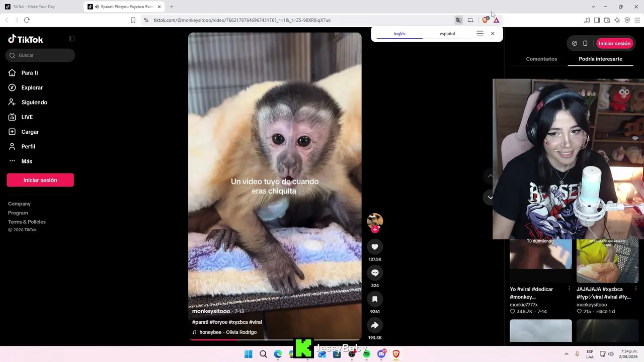
Task: Open the monkeysitooo avatar beside the video
Action: 375,220
